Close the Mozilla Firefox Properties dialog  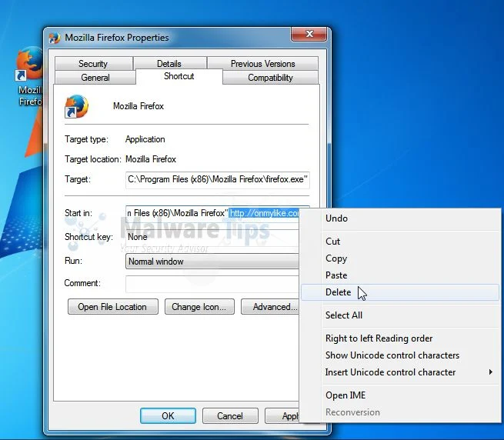(x=309, y=34)
